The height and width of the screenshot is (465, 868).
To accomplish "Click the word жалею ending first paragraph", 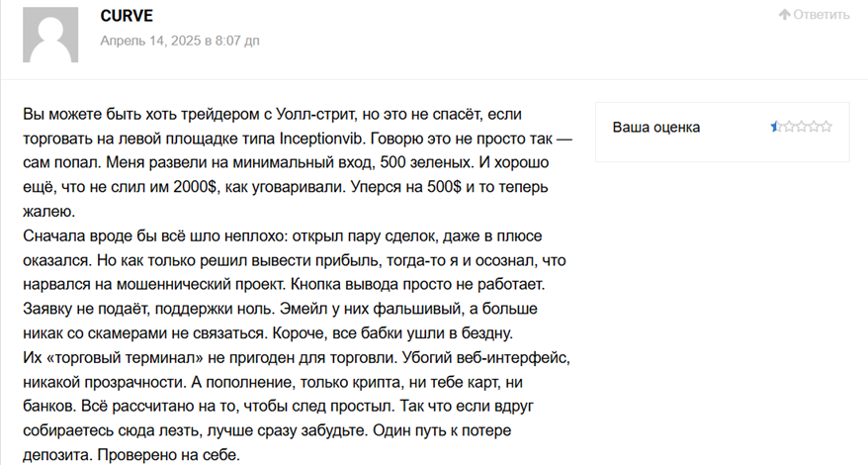I will pos(48,212).
